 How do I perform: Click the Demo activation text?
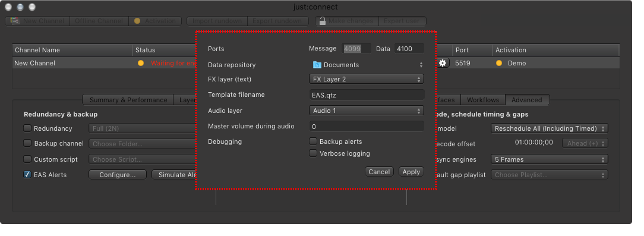517,64
